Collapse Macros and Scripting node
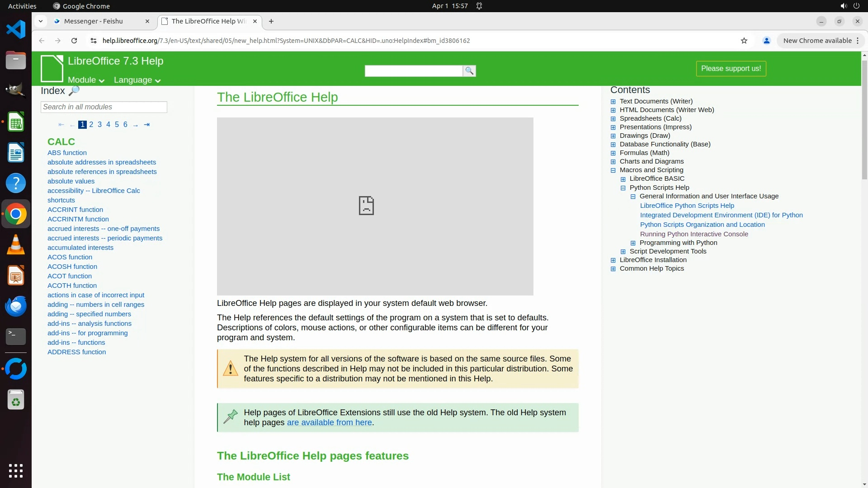Screen dimensions: 868x488 pyautogui.click(x=613, y=170)
